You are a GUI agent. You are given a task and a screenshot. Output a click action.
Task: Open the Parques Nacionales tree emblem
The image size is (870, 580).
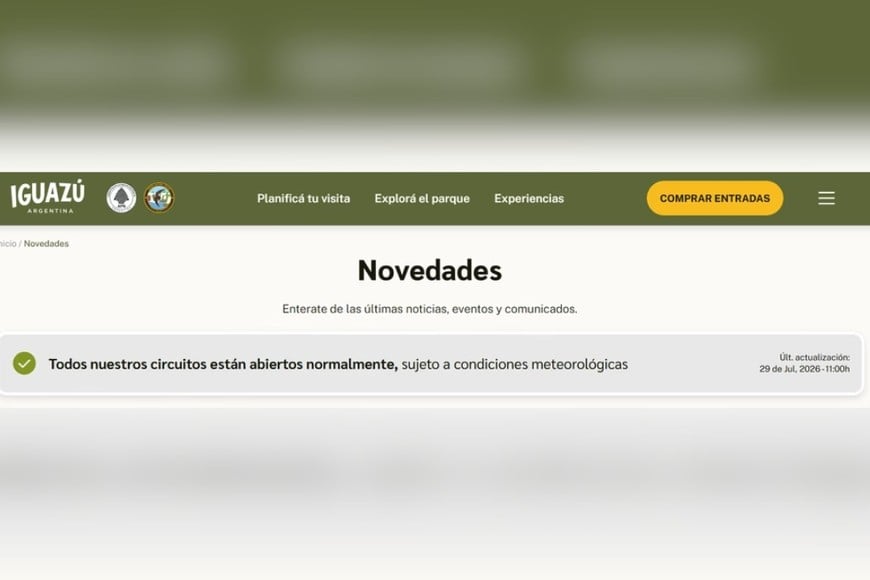tap(121, 198)
